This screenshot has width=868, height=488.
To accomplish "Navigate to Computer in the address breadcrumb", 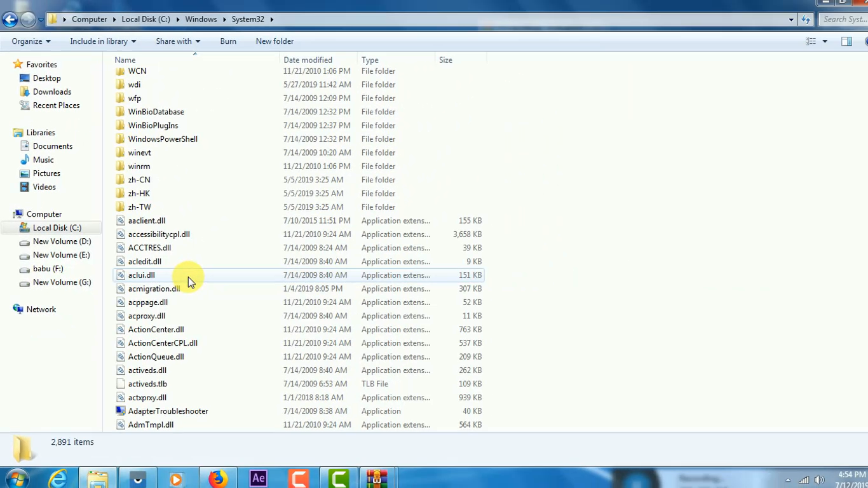I will point(89,20).
